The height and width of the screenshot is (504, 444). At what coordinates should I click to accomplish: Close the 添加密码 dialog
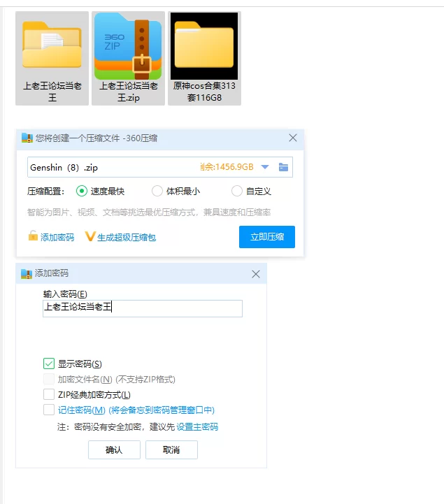[256, 274]
